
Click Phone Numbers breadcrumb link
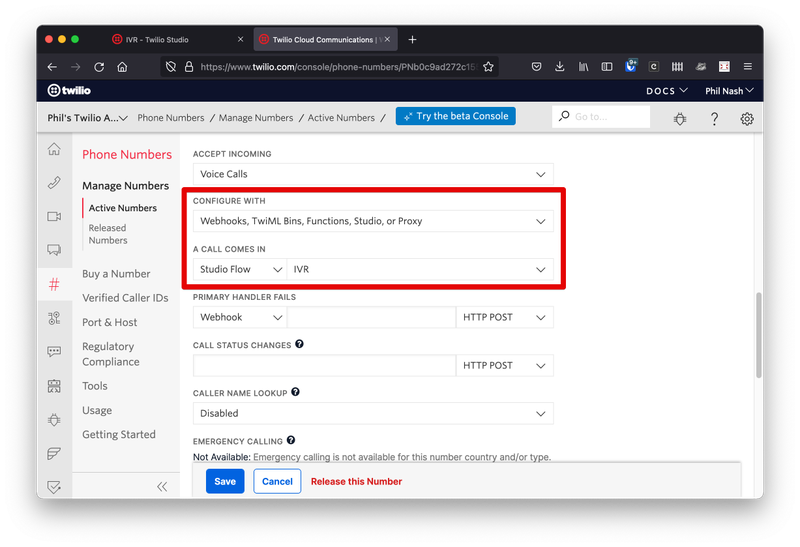click(171, 118)
